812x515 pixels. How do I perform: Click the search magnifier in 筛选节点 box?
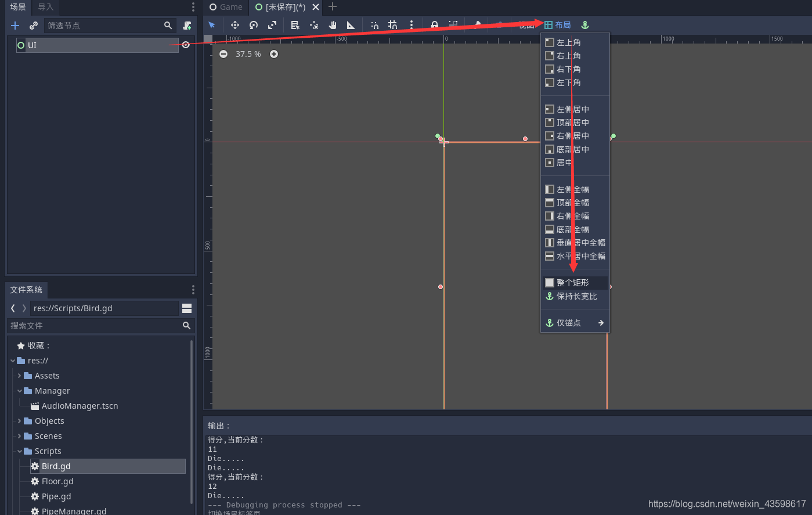[x=168, y=26]
